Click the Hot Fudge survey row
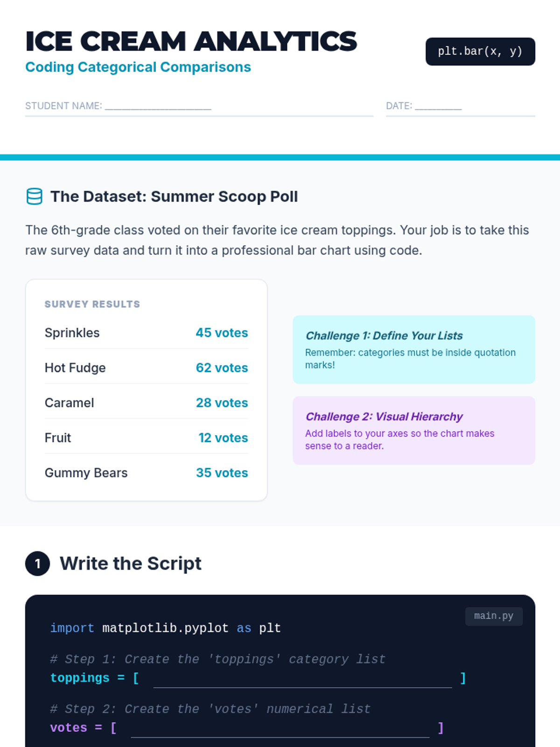The width and height of the screenshot is (560, 747). coord(146,368)
